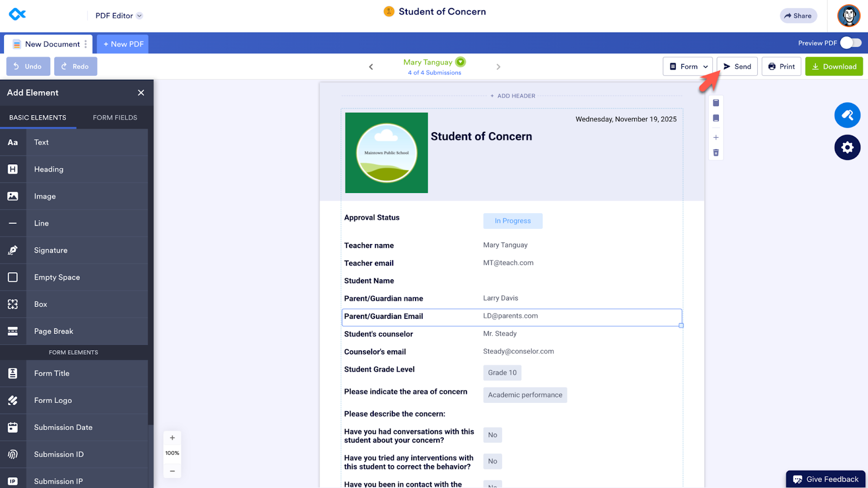Add a Submission Date form element

(63, 427)
